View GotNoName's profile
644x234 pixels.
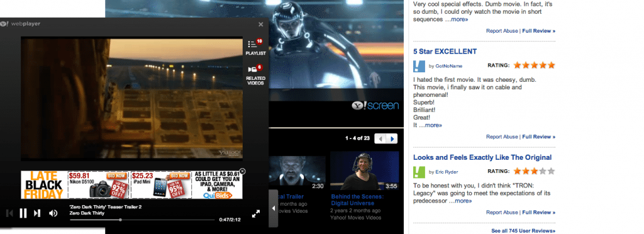coord(448,66)
